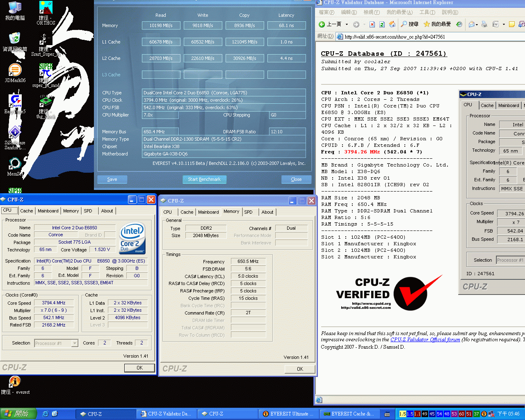
Task: Click the IE Edit with Word icon
Action: click(496, 24)
